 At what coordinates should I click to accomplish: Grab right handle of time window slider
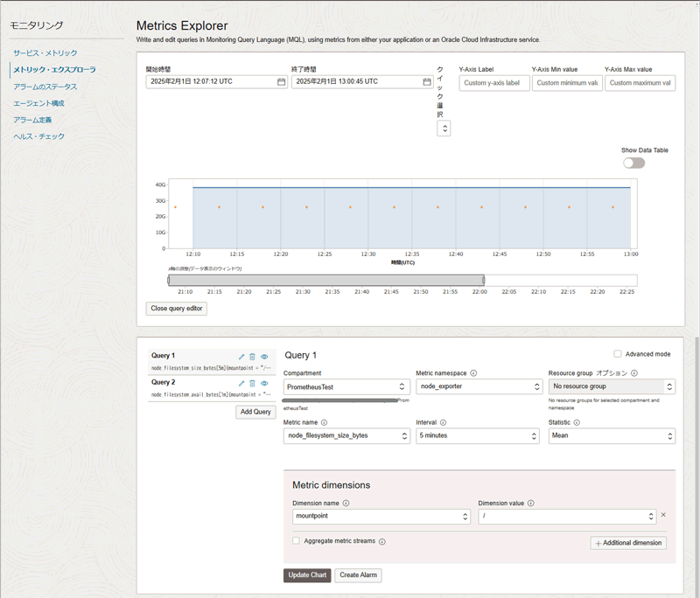[x=484, y=280]
